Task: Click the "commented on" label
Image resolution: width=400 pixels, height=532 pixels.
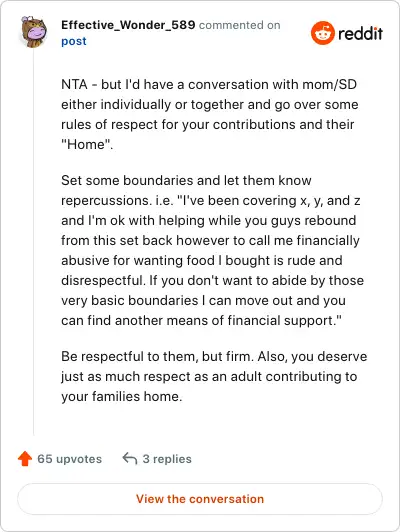Action: (x=240, y=25)
